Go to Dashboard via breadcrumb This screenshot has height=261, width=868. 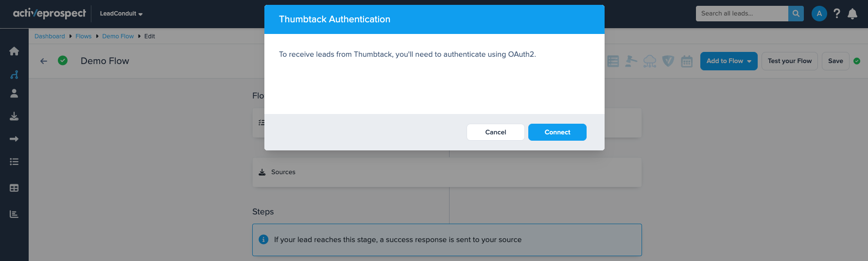(x=50, y=36)
